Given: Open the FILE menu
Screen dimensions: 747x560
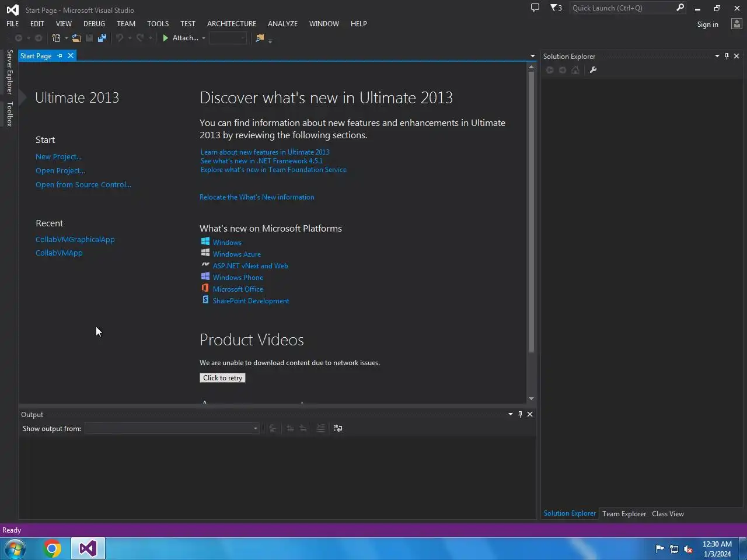Looking at the screenshot, I should tap(13, 23).
